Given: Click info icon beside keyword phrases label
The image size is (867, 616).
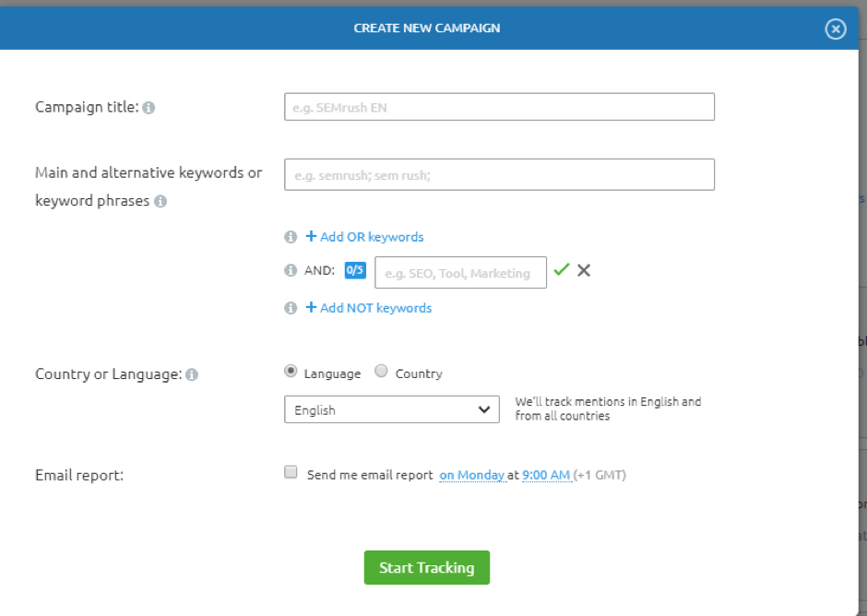Looking at the screenshot, I should 160,201.
